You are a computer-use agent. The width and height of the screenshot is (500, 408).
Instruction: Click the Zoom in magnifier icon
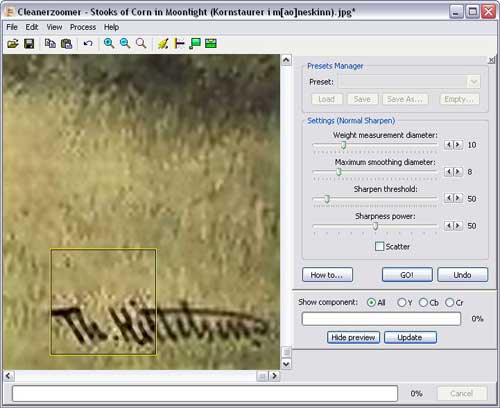tap(109, 43)
